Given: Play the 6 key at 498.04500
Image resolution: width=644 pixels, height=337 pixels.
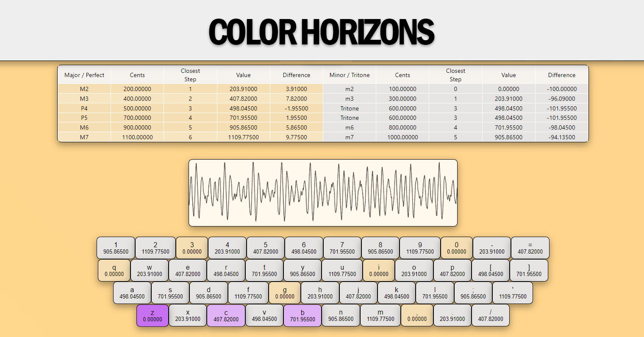Looking at the screenshot, I should 304,248.
